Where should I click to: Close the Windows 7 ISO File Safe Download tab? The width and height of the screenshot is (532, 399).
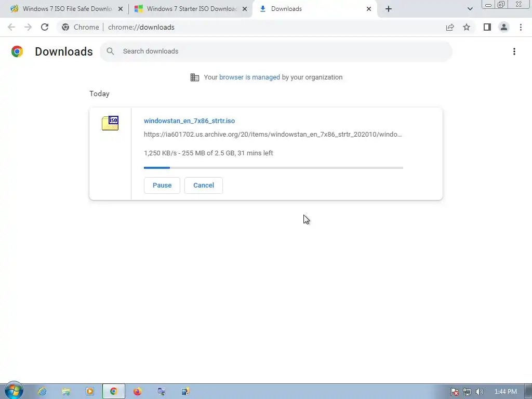(121, 9)
